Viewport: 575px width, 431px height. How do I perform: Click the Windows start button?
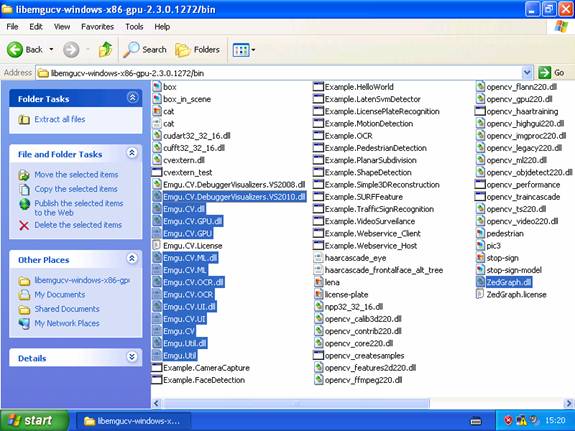click(x=34, y=420)
